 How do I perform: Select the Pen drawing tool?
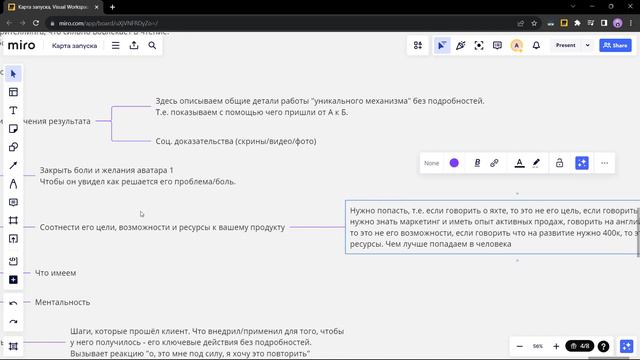tap(13, 184)
